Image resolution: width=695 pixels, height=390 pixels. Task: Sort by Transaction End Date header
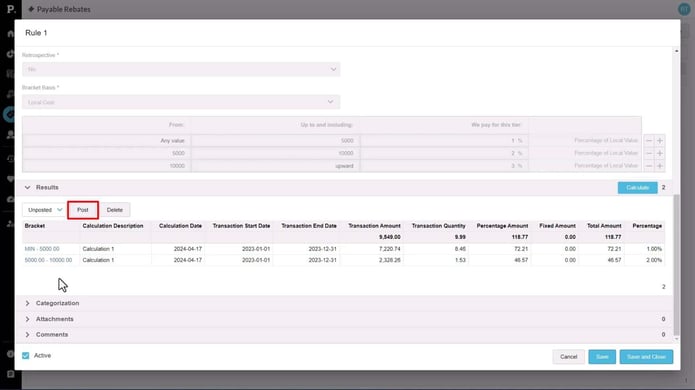309,226
